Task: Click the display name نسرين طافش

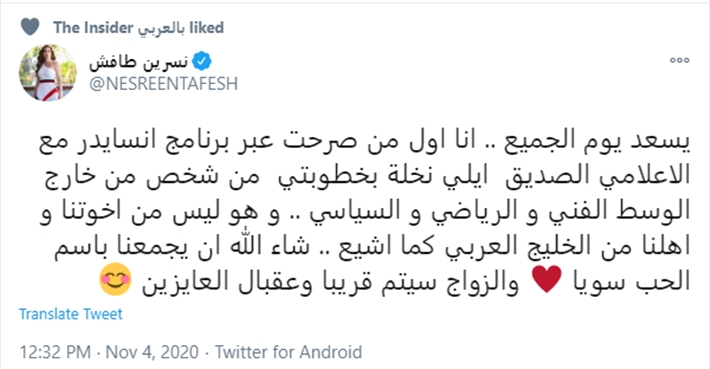Action: tap(138, 62)
